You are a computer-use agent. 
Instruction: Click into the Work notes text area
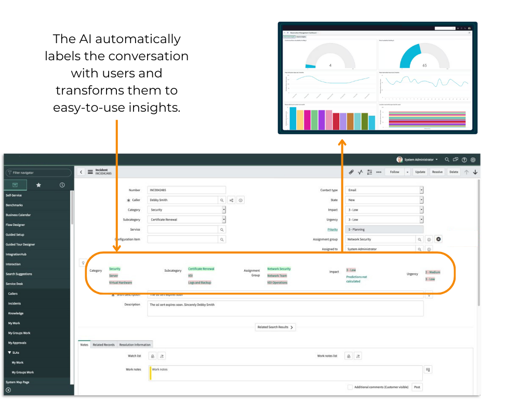point(286,373)
